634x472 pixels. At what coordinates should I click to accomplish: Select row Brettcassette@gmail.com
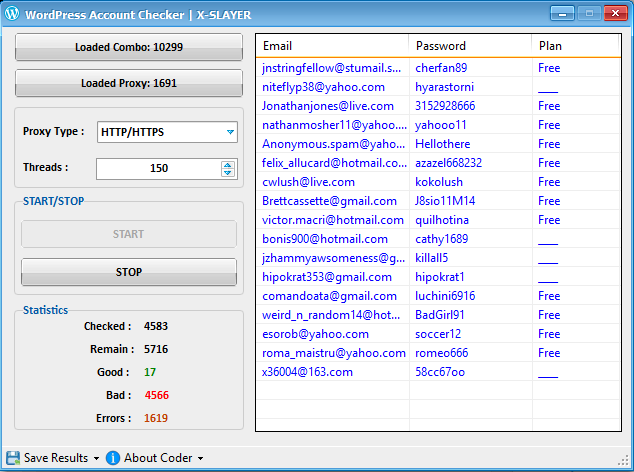coord(438,201)
